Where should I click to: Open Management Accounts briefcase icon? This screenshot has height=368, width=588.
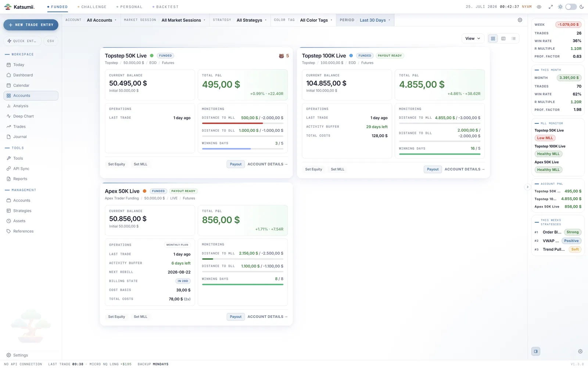8,201
